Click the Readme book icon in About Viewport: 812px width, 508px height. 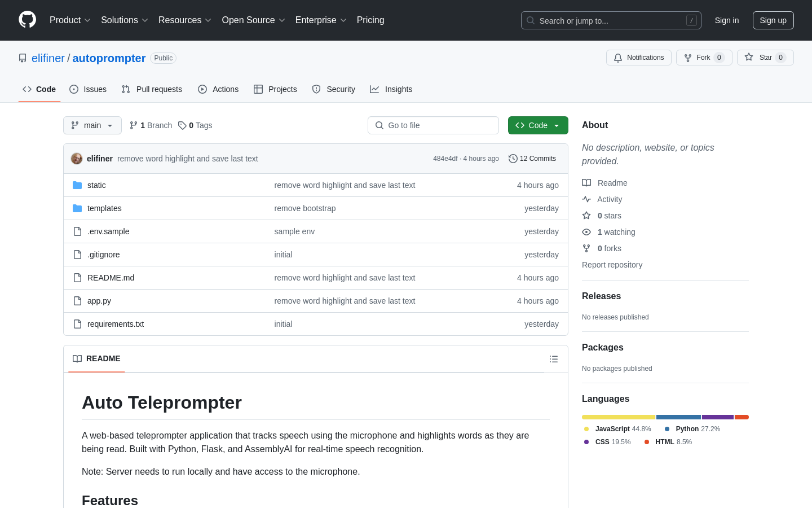(586, 183)
